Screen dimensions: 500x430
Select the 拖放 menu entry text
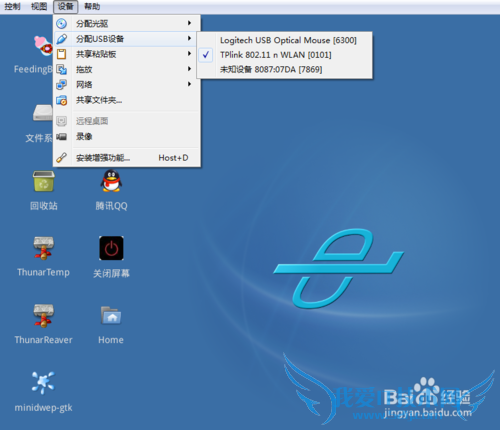84,69
